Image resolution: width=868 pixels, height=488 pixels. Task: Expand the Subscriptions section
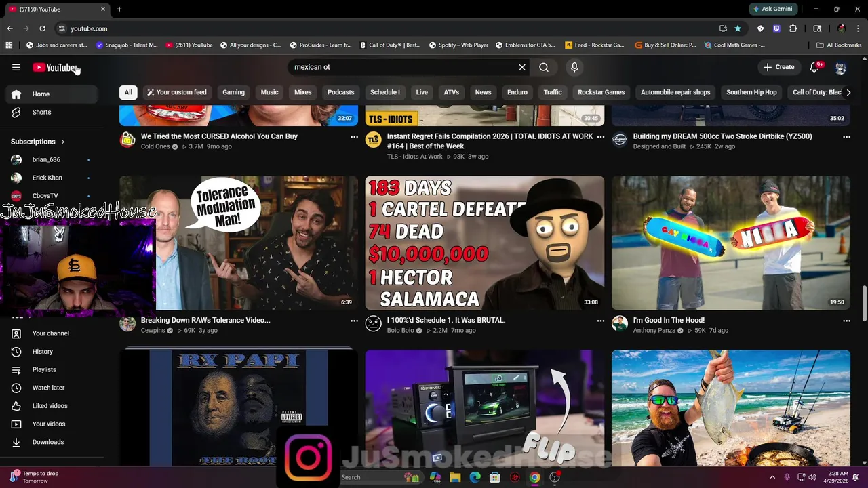(x=38, y=142)
